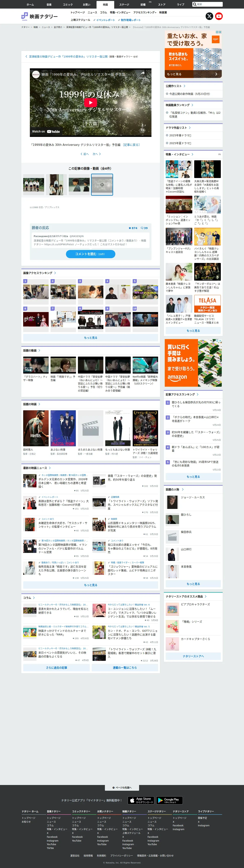Switch to the ホーム tab
This screenshot has width=244, height=868.
(x=30, y=5)
